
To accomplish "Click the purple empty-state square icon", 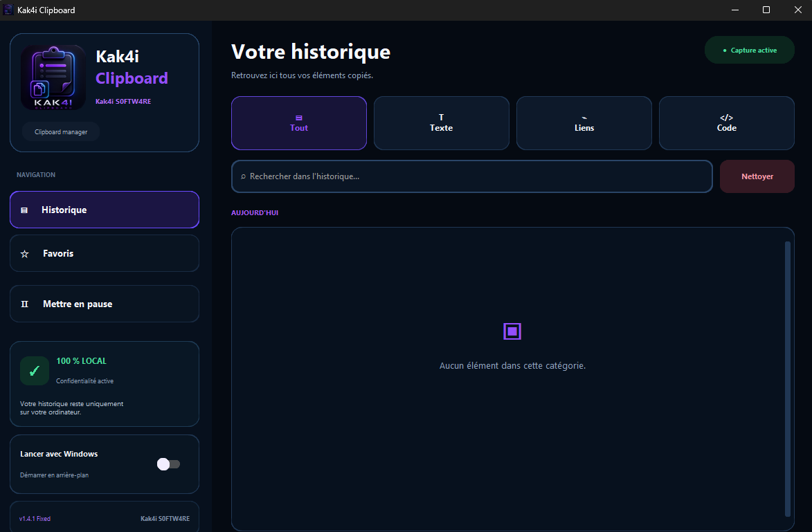I will click(512, 331).
